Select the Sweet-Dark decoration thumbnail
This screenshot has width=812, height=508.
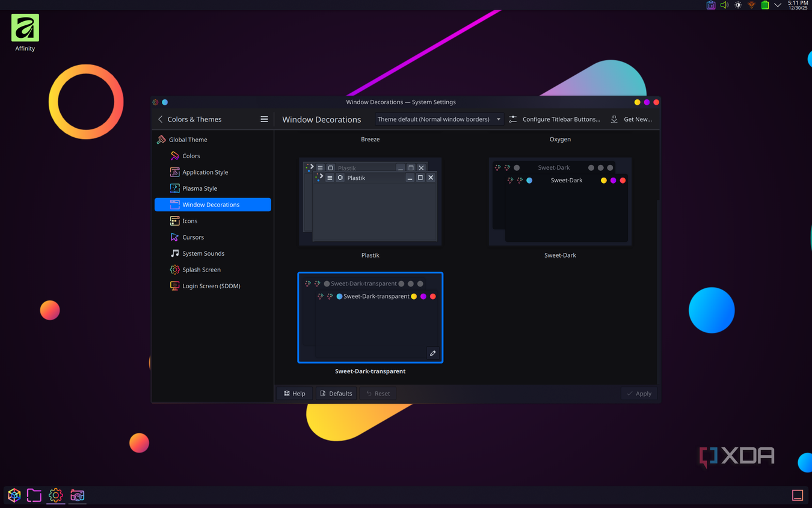[560, 202]
